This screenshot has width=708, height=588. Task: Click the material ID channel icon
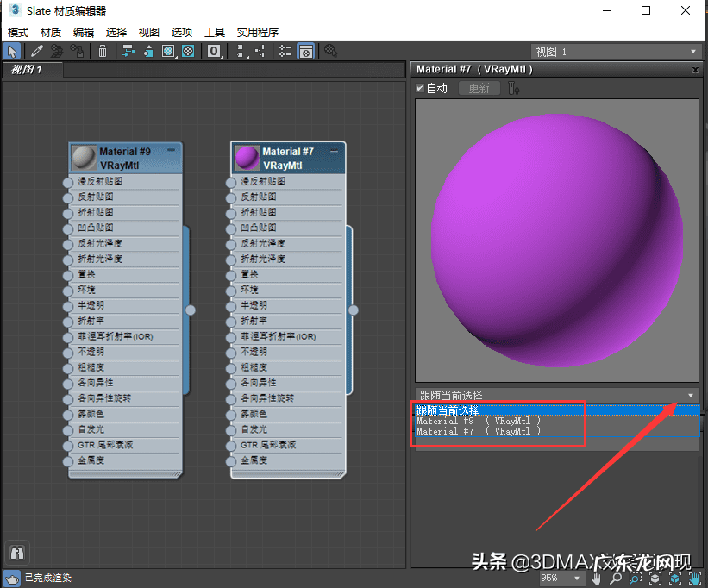[x=214, y=52]
